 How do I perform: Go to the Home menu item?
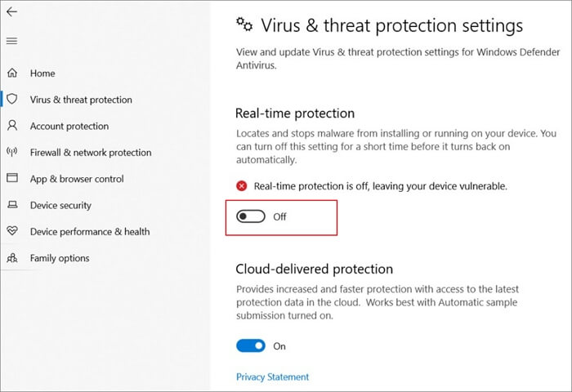coord(42,73)
